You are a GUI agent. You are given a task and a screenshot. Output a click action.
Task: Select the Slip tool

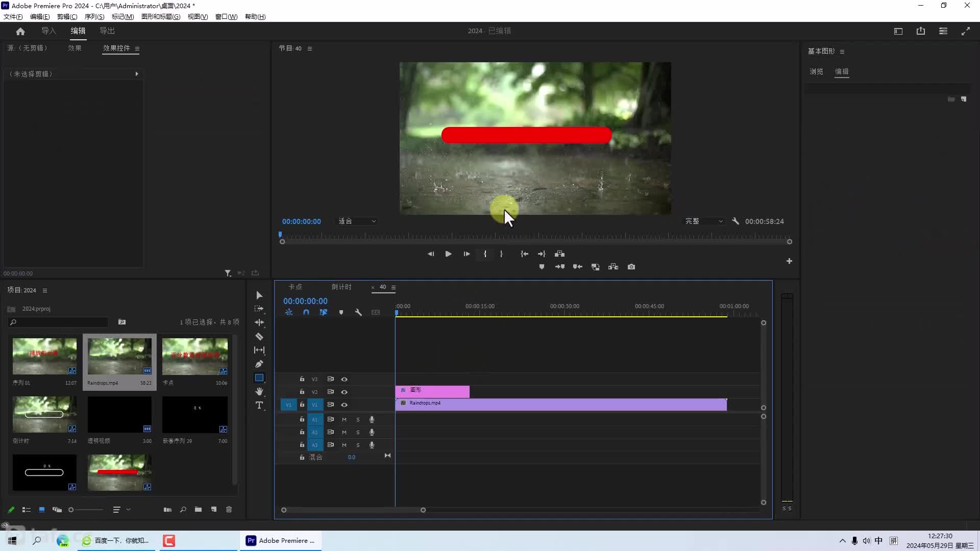(x=259, y=350)
